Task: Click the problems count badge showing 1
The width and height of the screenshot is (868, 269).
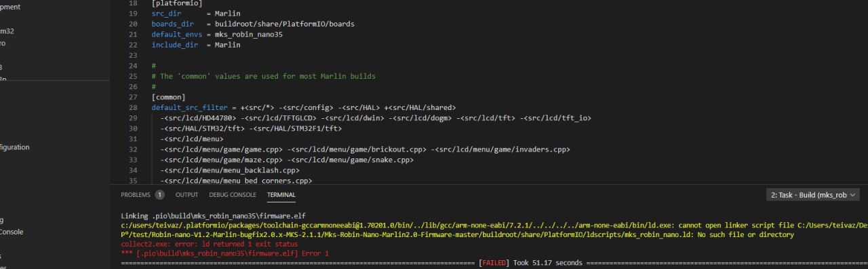Action: tap(159, 194)
